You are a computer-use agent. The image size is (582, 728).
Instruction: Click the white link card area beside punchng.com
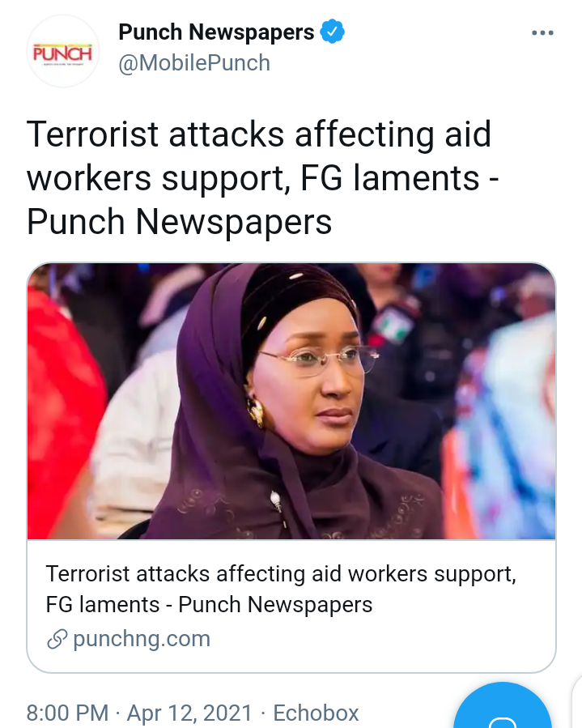click(x=380, y=639)
